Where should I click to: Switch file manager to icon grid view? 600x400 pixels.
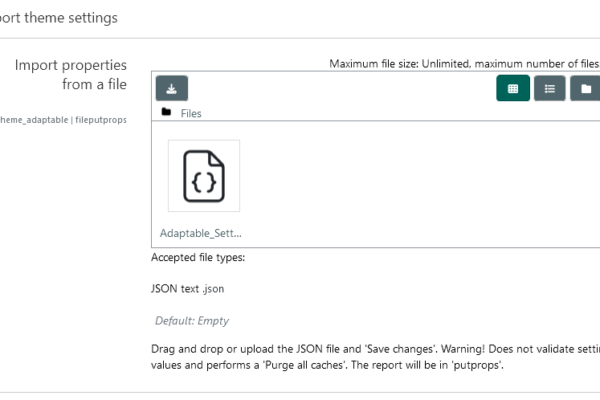coord(513,88)
